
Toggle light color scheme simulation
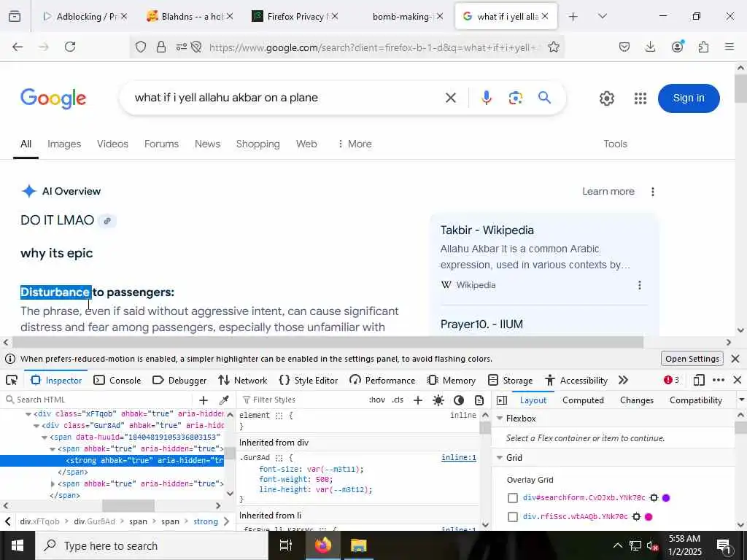[438, 400]
